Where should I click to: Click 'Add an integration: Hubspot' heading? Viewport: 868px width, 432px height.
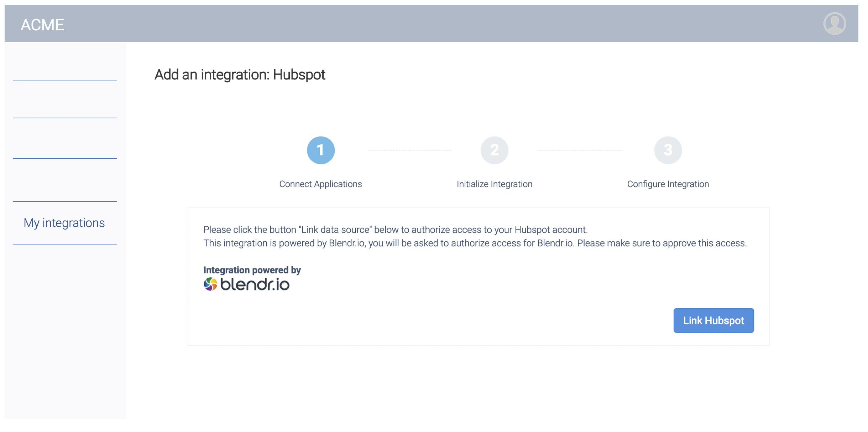(x=240, y=75)
